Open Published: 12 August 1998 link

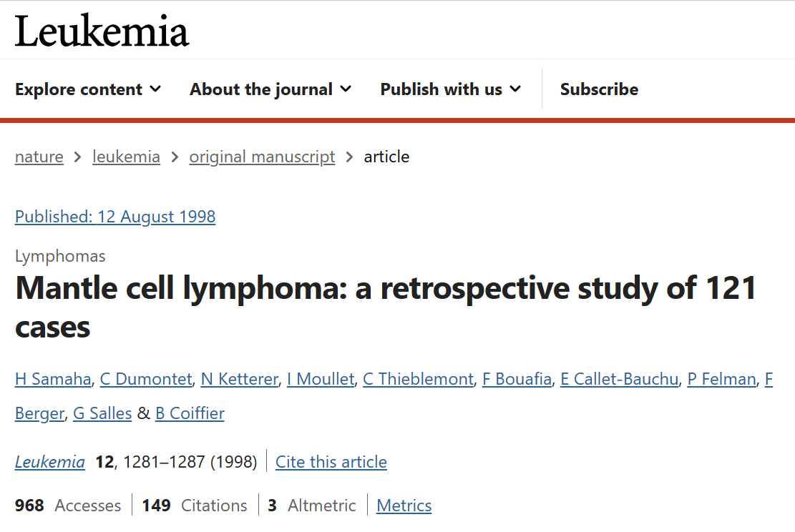(x=115, y=217)
